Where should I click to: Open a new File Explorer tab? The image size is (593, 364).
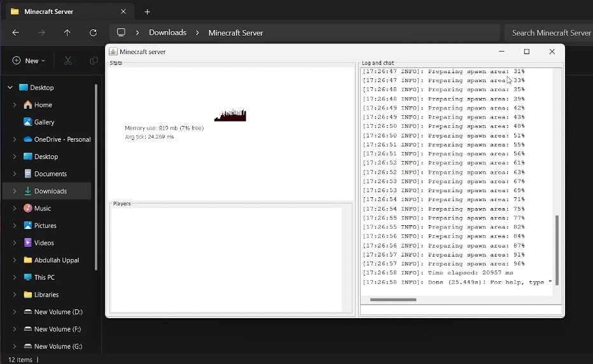(147, 11)
